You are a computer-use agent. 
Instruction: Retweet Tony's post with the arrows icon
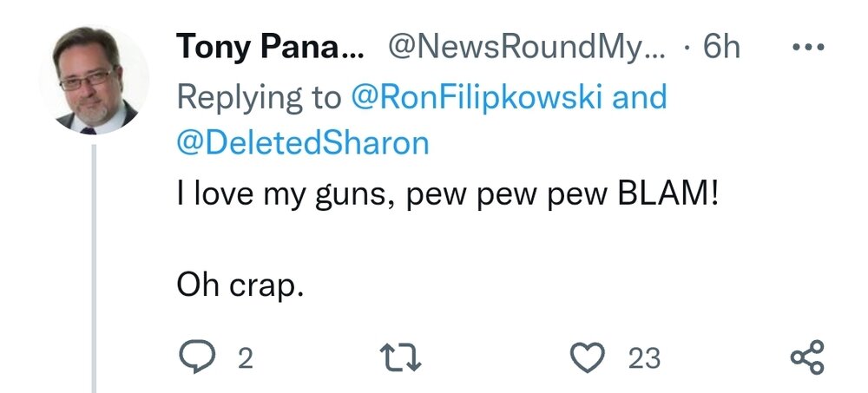tap(402, 357)
